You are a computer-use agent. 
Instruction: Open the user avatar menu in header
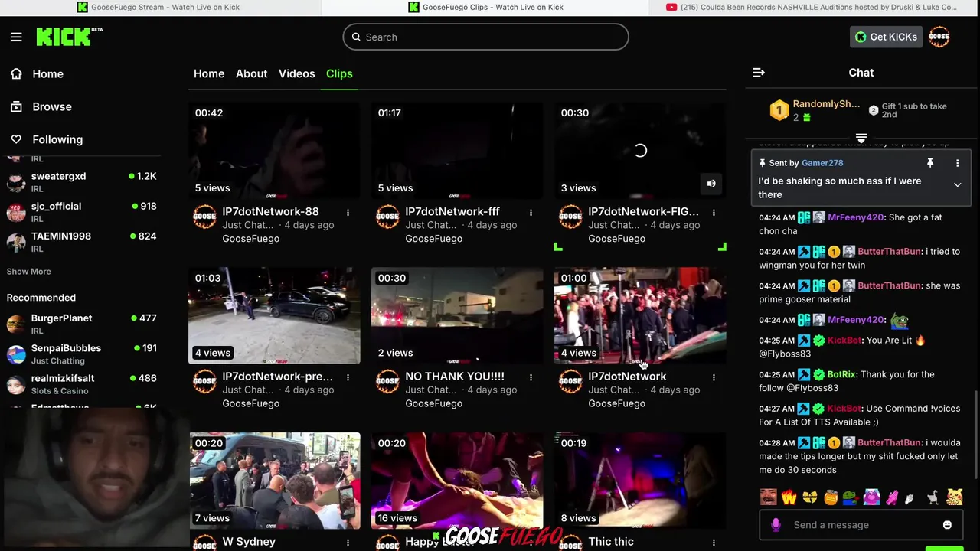pyautogui.click(x=939, y=37)
